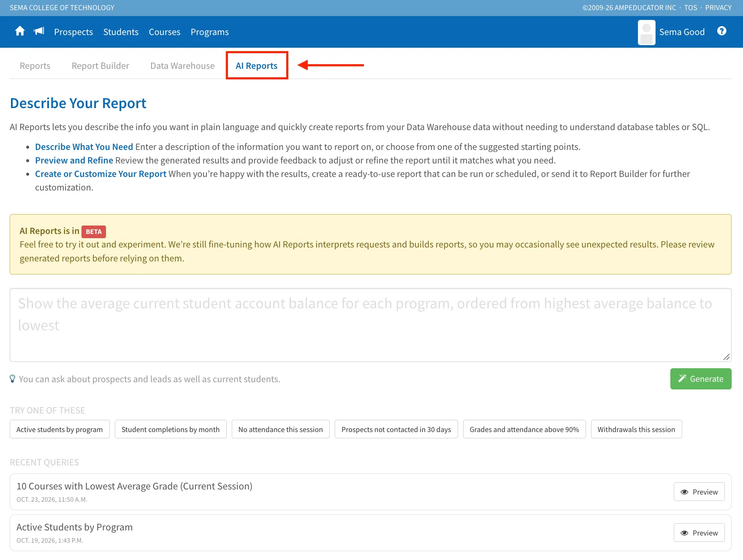This screenshot has width=743, height=560.
Task: Open the Prospects menu
Action: coord(73,32)
